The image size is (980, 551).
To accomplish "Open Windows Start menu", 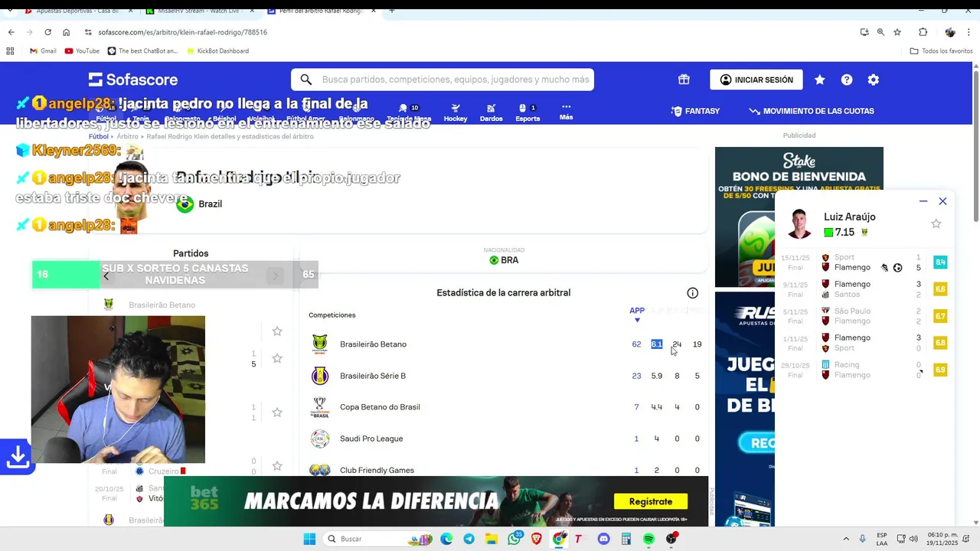I will coord(309,539).
